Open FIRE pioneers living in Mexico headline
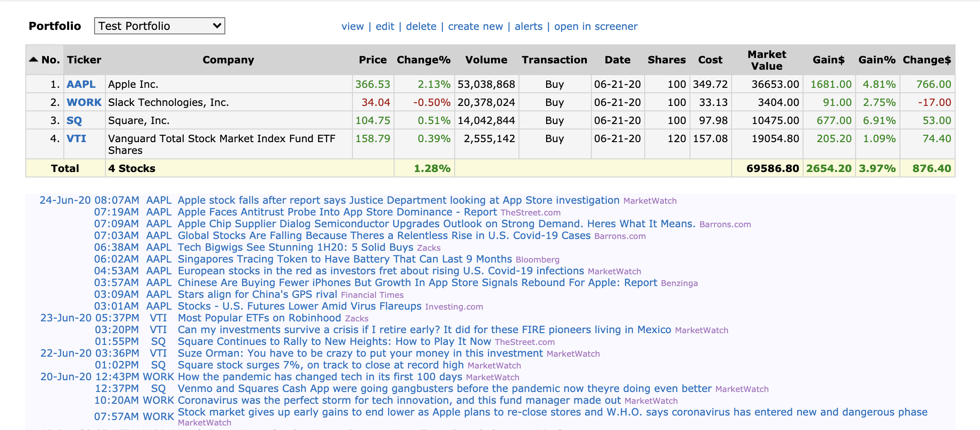980x430 pixels. [x=424, y=330]
